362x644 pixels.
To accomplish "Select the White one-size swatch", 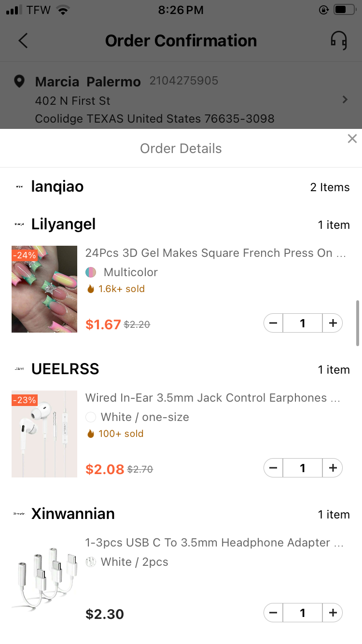I will (x=91, y=417).
